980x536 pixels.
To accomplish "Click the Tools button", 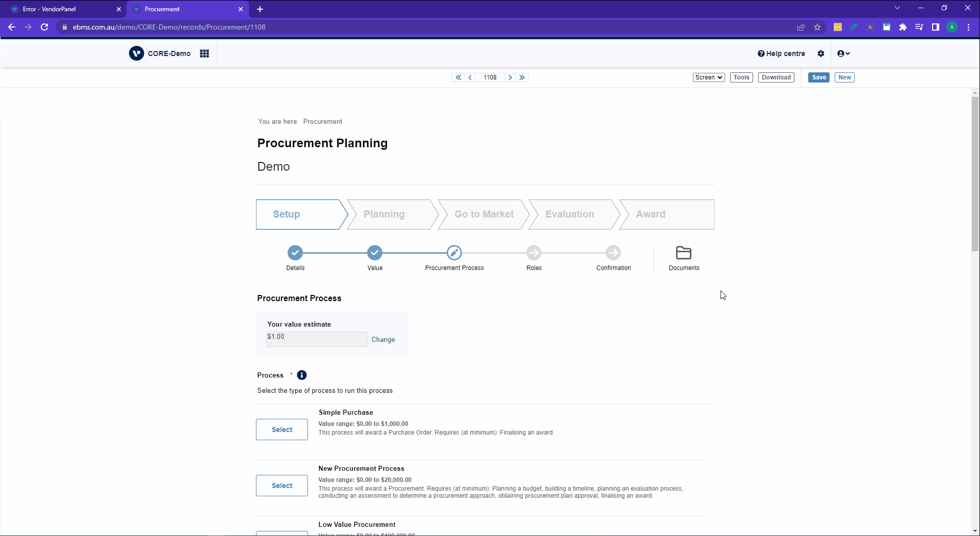I will (741, 77).
